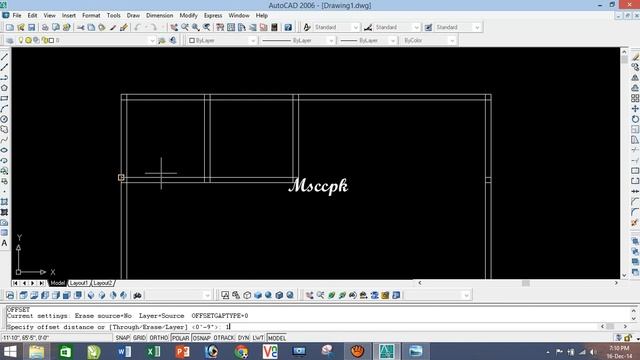640x360 pixels.
Task: Expand the layer control dropdown
Action: (152, 40)
